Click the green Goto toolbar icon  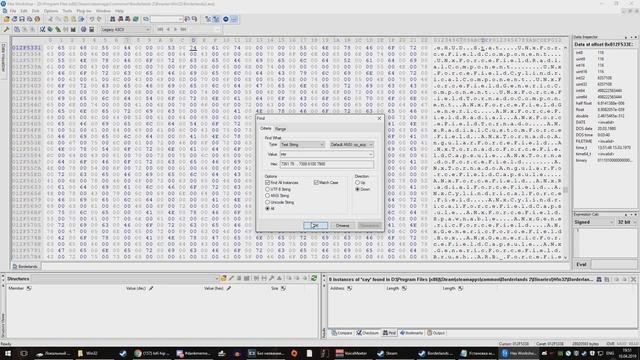point(136,19)
